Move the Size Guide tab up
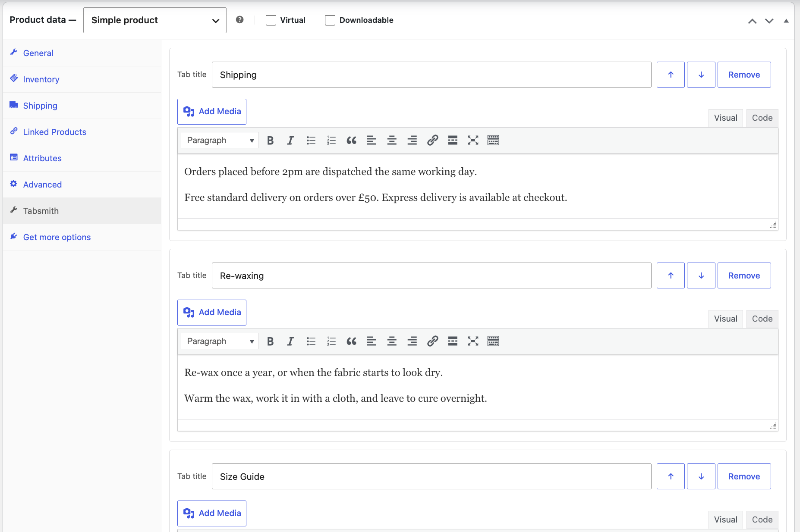Image resolution: width=800 pixels, height=532 pixels. coord(671,476)
